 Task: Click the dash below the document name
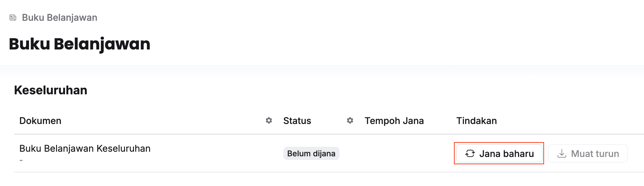[21, 161]
